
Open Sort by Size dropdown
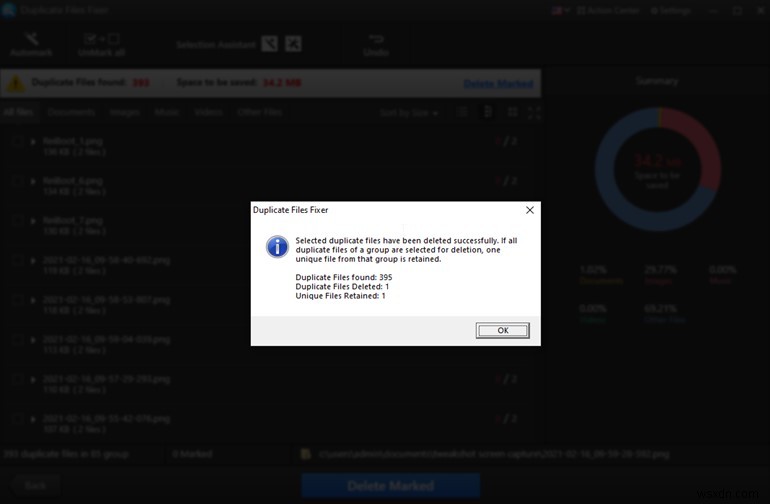(408, 113)
